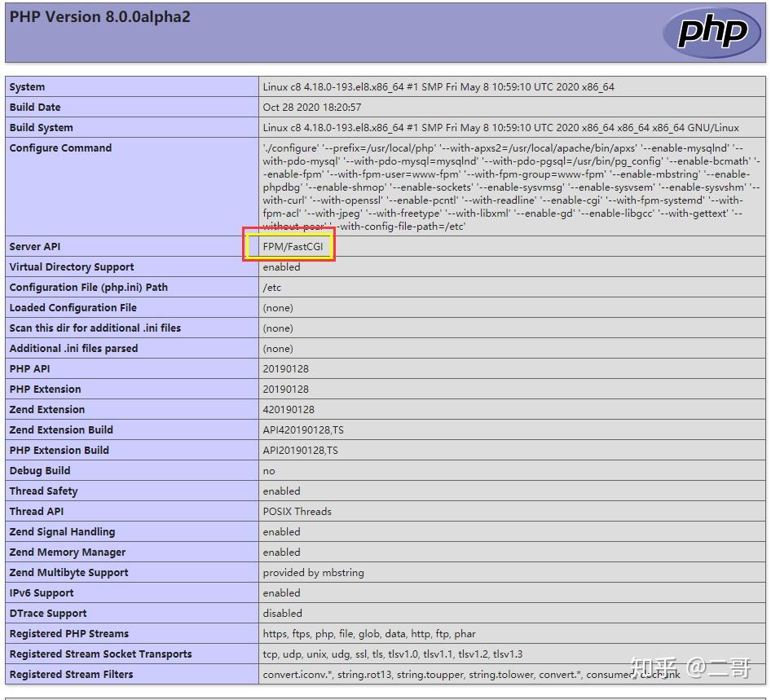Click the Debug Build no value
The image size is (771, 700).
click(268, 470)
